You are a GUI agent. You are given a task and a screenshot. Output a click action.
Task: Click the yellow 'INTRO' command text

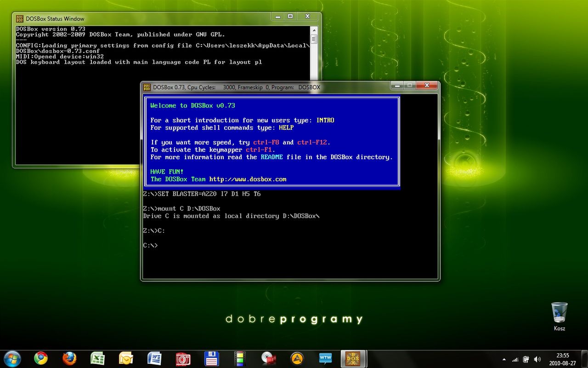(x=325, y=121)
